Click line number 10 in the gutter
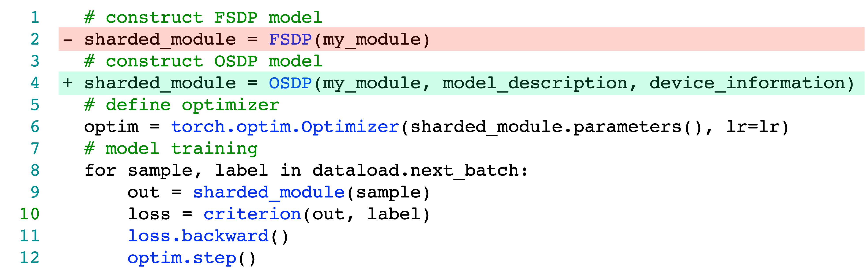Viewport: 868px width, 280px height. [30, 214]
